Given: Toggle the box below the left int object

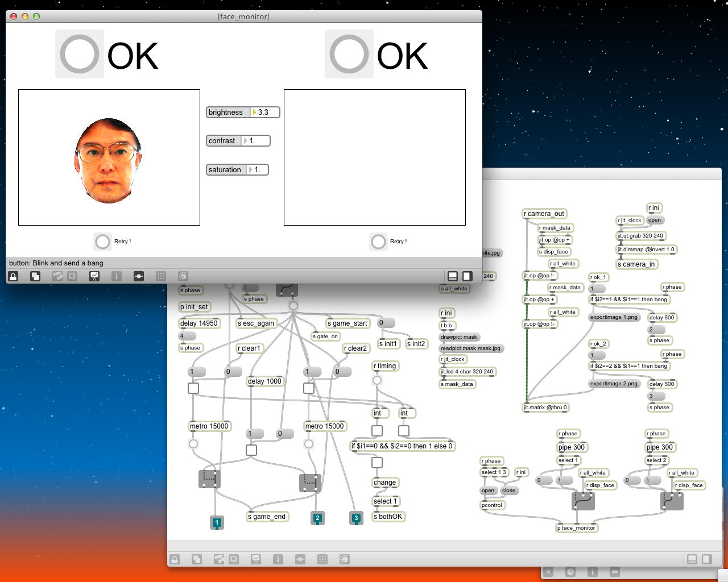Looking at the screenshot, I should pyautogui.click(x=377, y=431).
